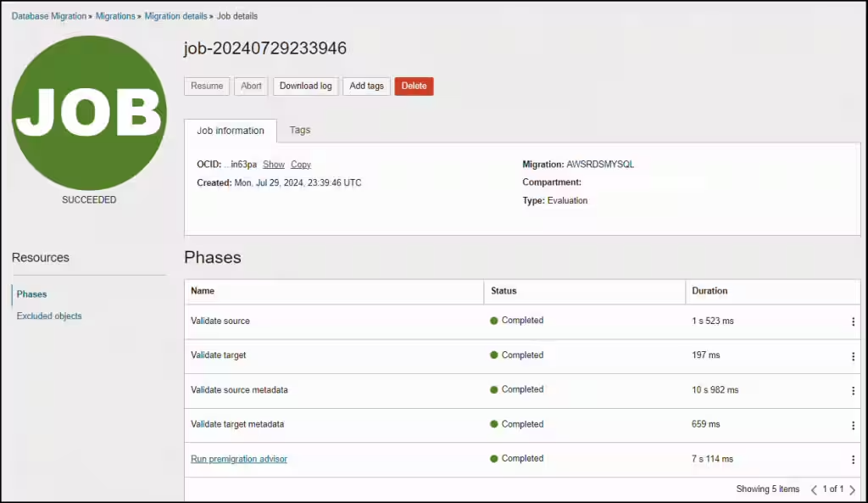
Task: Click the duration 1 s 523 ms
Action: pyautogui.click(x=712, y=321)
